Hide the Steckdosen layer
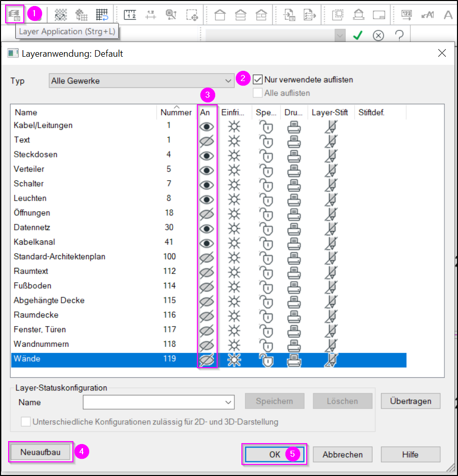Screen dimensions: 458x476 click(206, 156)
